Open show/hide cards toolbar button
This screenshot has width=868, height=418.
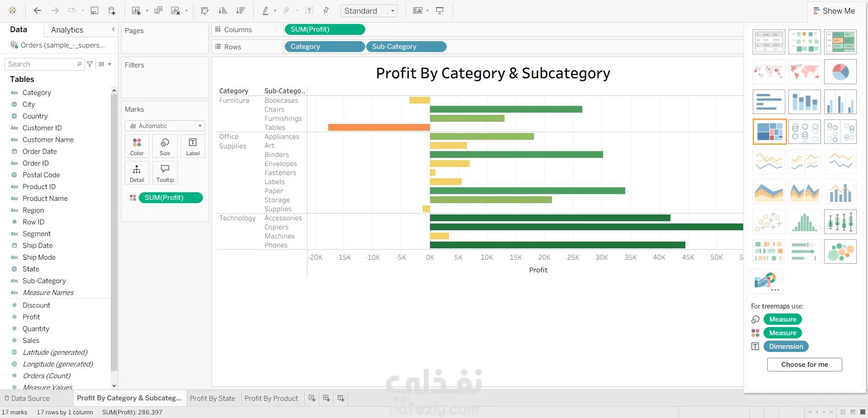(417, 10)
